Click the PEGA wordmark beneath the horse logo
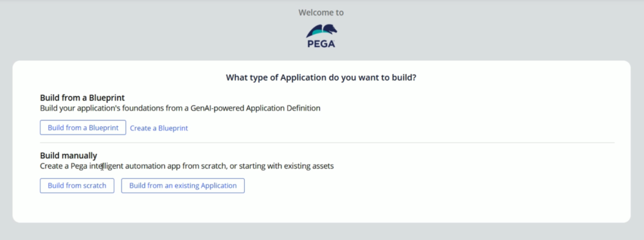This screenshot has width=644, height=240. click(x=321, y=43)
